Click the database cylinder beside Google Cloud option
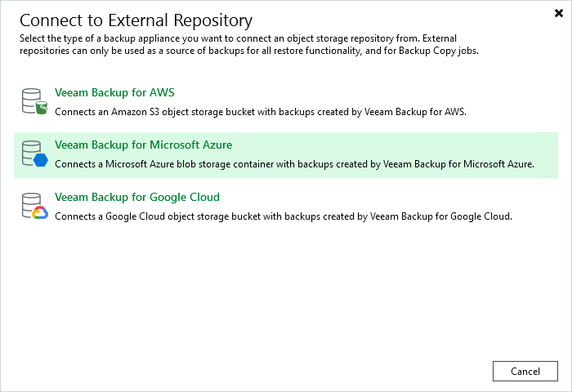 (x=31, y=205)
